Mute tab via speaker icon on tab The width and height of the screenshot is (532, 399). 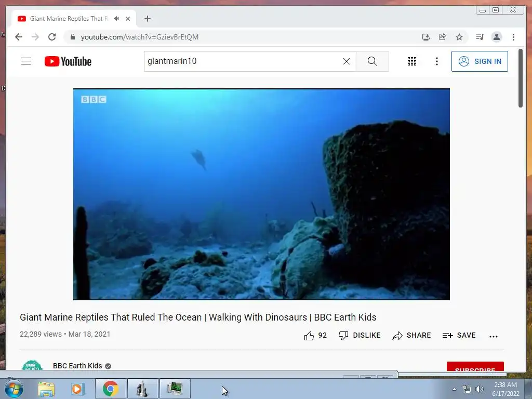pos(117,19)
